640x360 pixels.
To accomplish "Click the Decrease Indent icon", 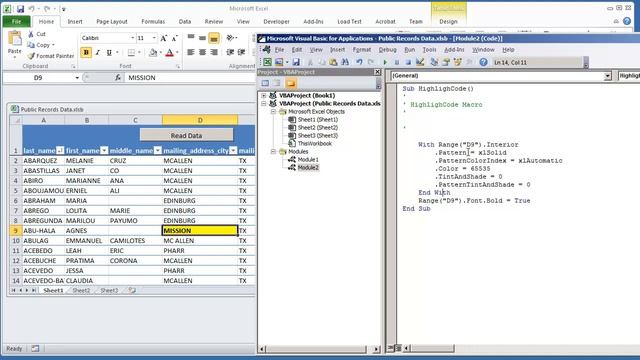I will [x=230, y=52].
